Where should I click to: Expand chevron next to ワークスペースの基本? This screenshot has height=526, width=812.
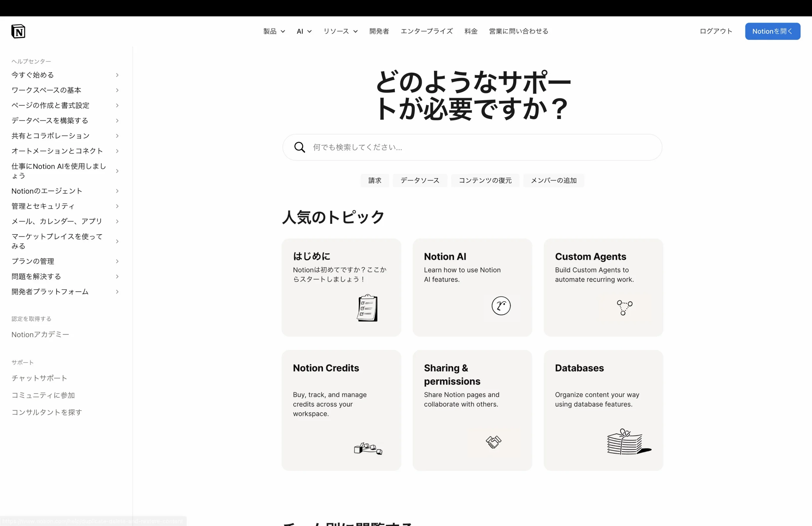tap(117, 90)
